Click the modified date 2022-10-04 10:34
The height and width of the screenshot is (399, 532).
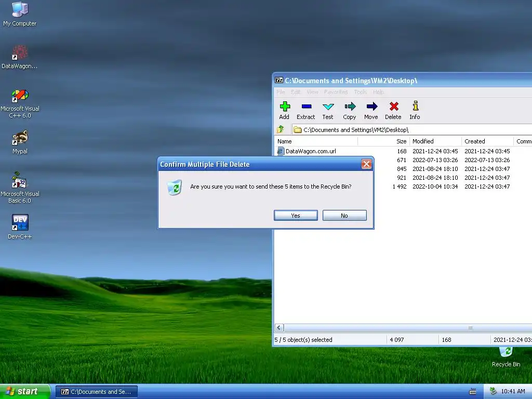pos(435,187)
